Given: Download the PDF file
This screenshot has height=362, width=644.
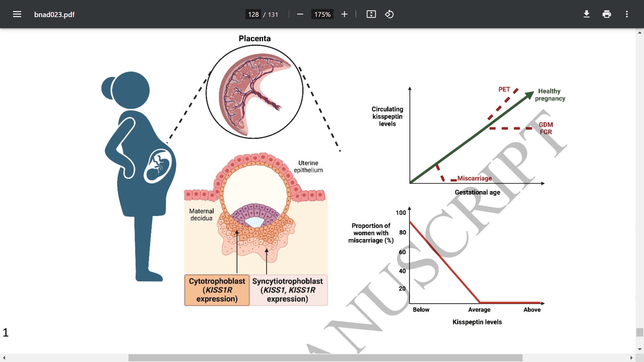Looking at the screenshot, I should (x=587, y=14).
